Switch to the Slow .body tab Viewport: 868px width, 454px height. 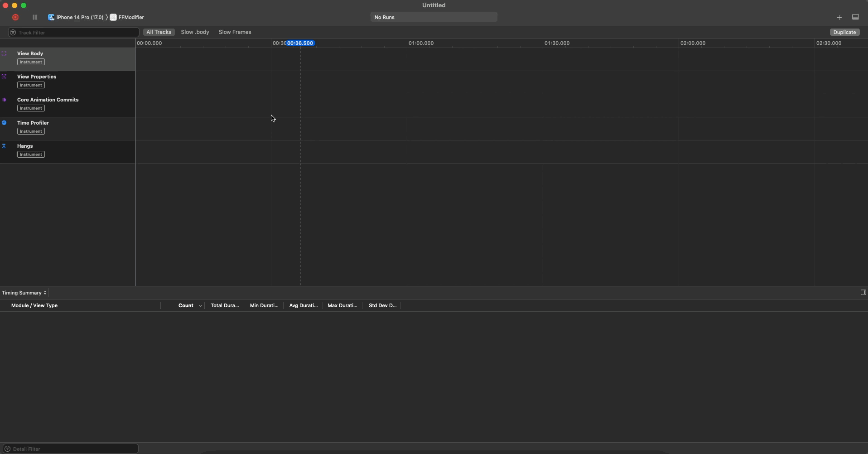click(195, 32)
